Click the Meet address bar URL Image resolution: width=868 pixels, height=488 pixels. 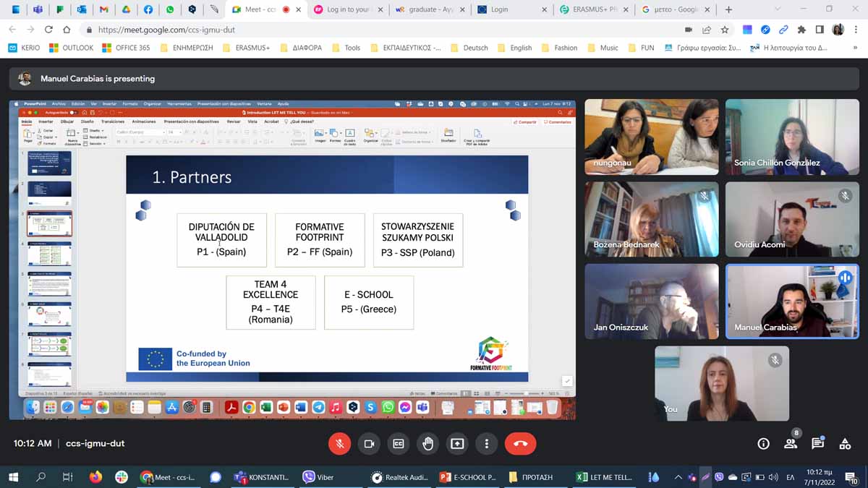pyautogui.click(x=166, y=30)
